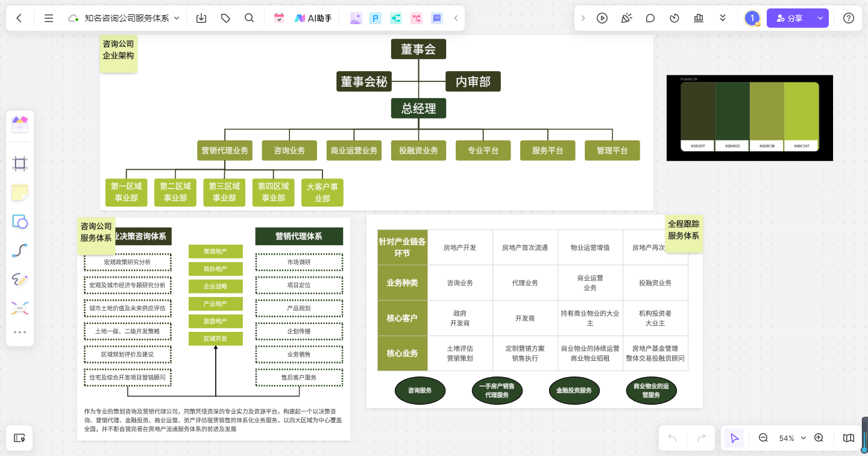Open the timer tool

click(x=674, y=18)
